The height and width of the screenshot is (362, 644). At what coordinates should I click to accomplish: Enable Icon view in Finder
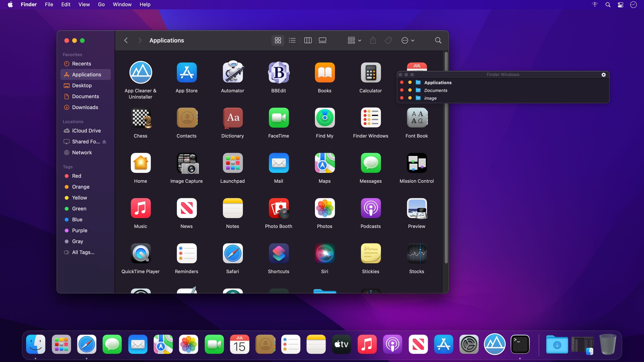point(277,40)
